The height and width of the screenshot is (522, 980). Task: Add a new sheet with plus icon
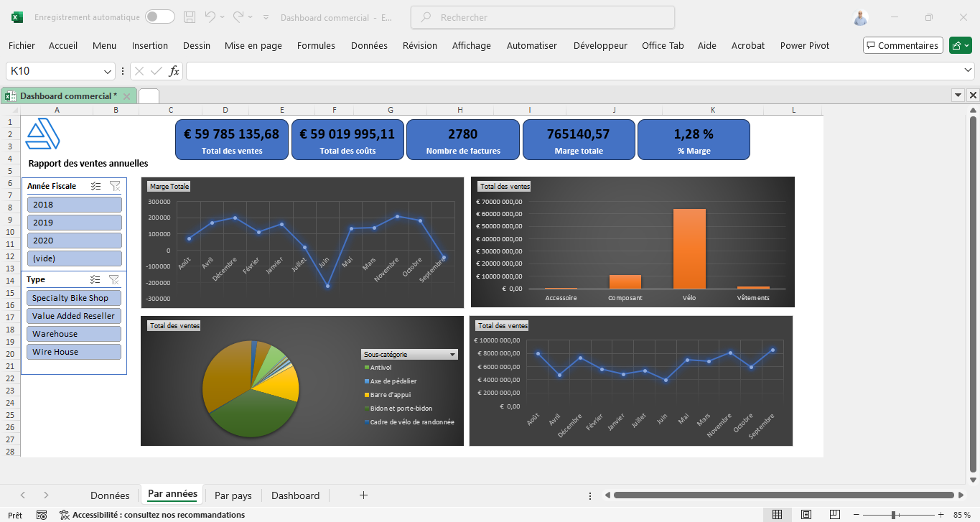(363, 495)
